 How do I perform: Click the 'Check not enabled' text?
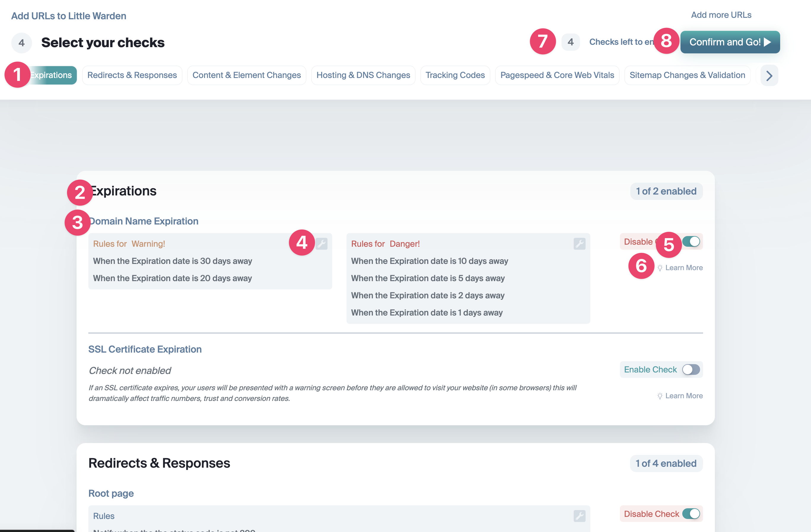(x=130, y=371)
